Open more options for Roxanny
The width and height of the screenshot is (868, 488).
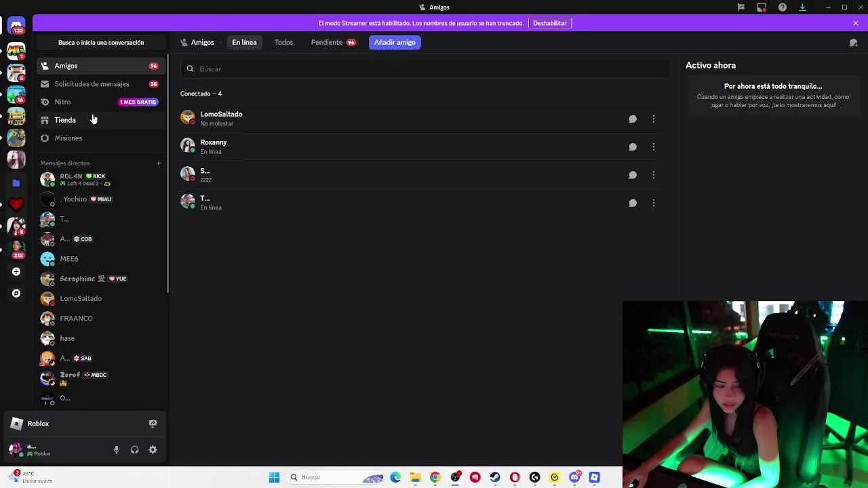[654, 147]
